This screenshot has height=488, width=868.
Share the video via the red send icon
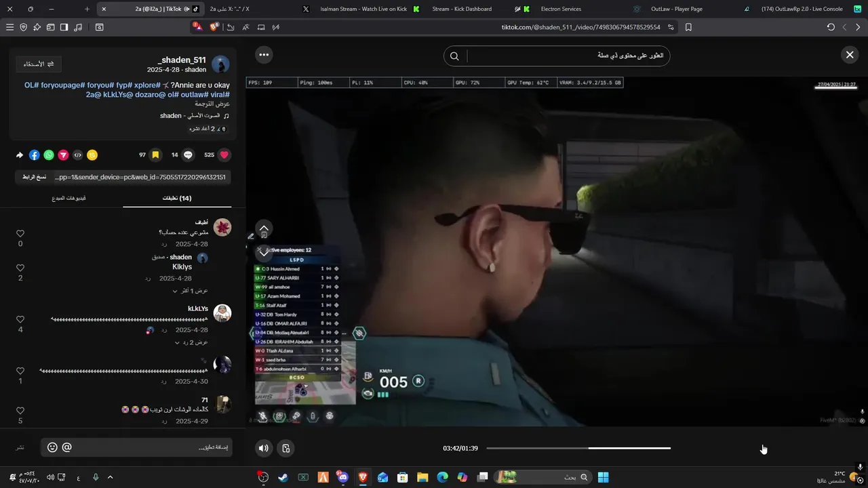63,155
